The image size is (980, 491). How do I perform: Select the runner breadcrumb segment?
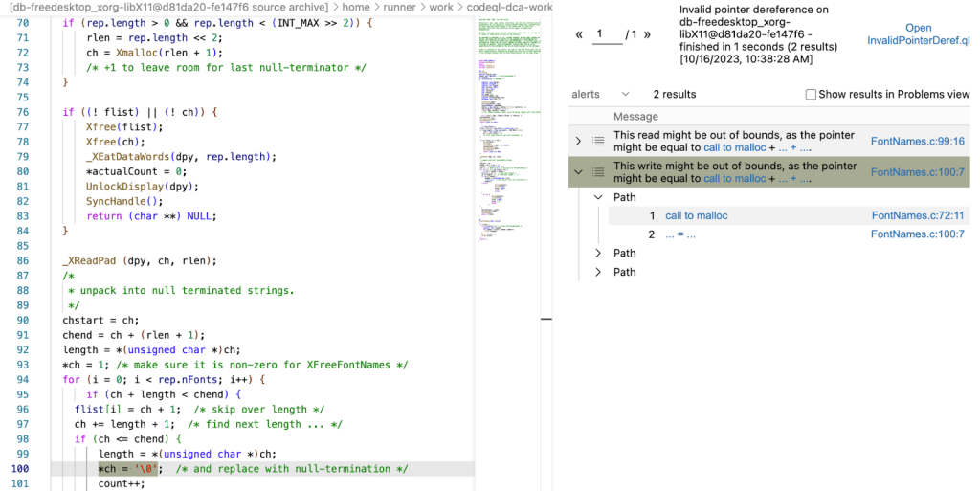click(x=398, y=7)
